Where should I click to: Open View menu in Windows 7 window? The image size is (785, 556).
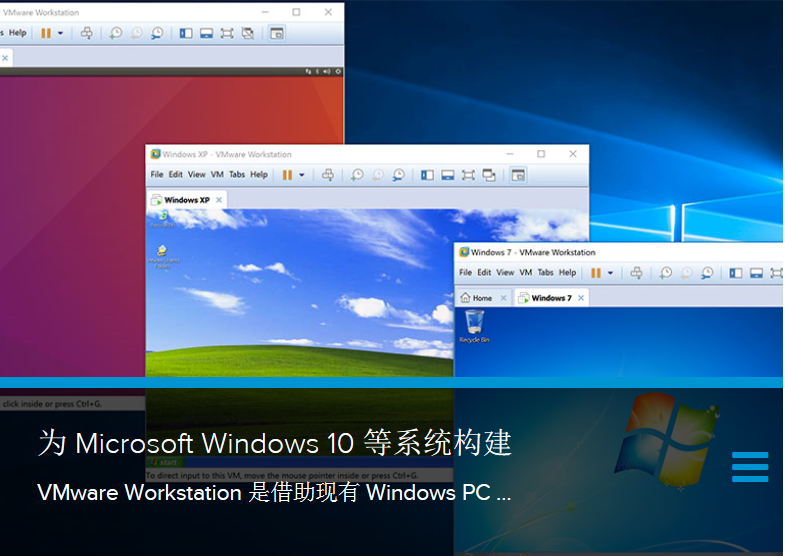505,272
